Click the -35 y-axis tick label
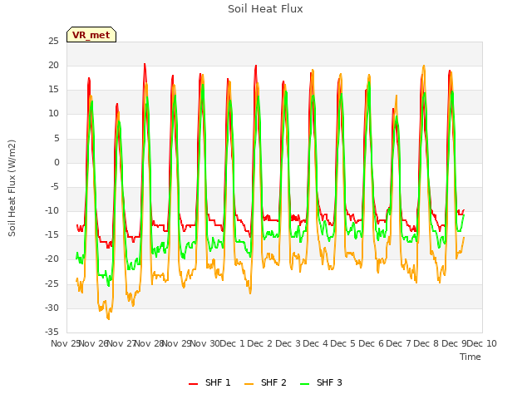 coord(52,332)
